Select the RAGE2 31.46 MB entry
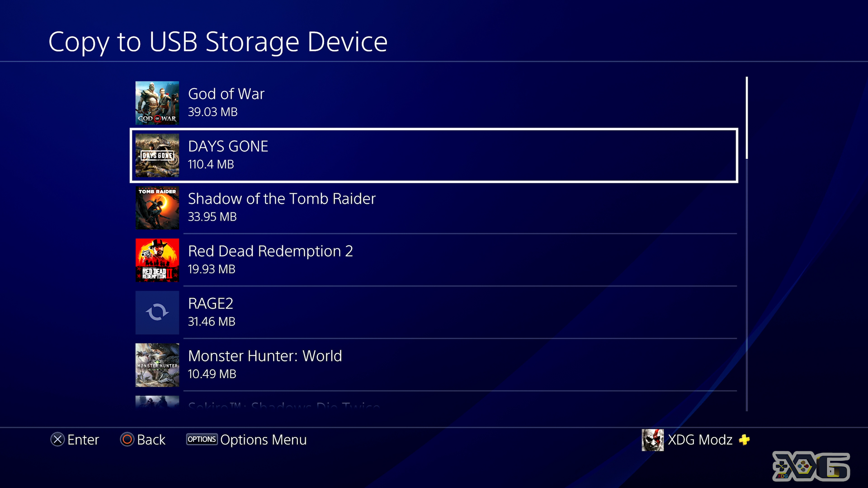868x488 pixels. (434, 313)
